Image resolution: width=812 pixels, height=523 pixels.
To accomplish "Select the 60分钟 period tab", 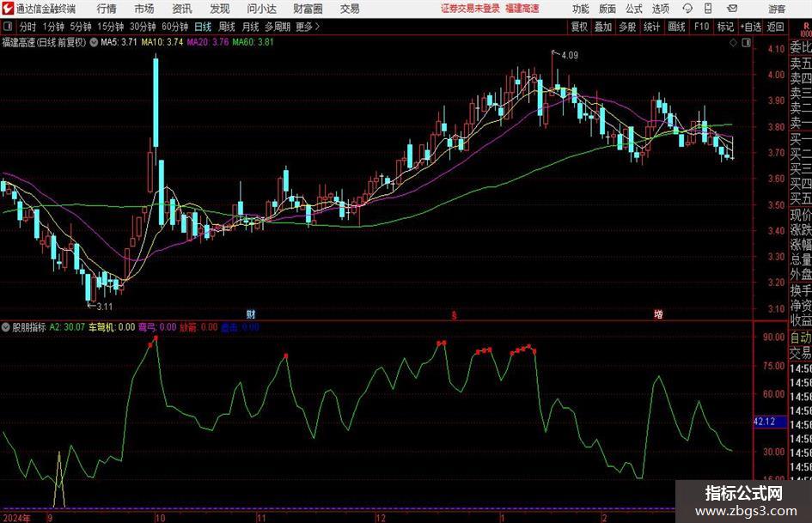I will [x=174, y=27].
